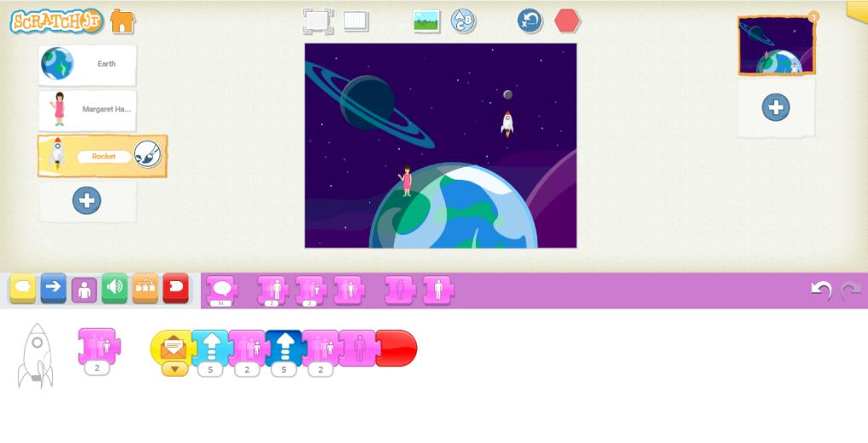
Task: Click the red stop hexagon
Action: tap(567, 21)
